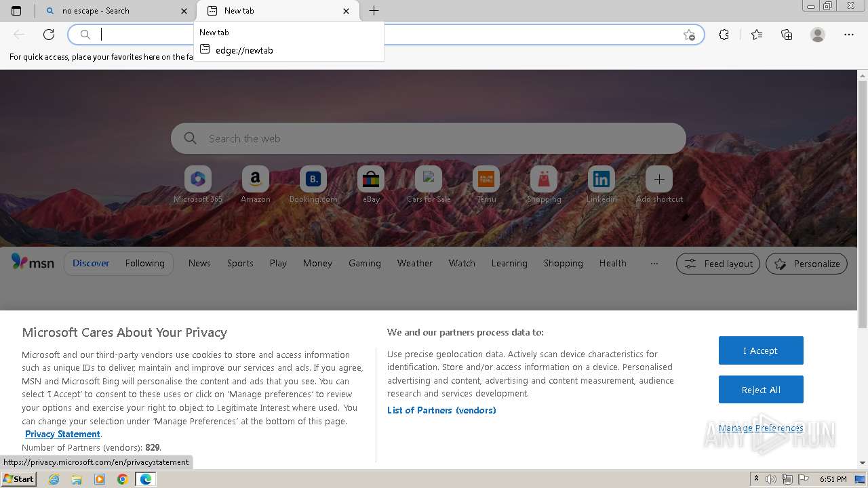Open a new tab with plus button
The height and width of the screenshot is (488, 868).
tap(374, 11)
